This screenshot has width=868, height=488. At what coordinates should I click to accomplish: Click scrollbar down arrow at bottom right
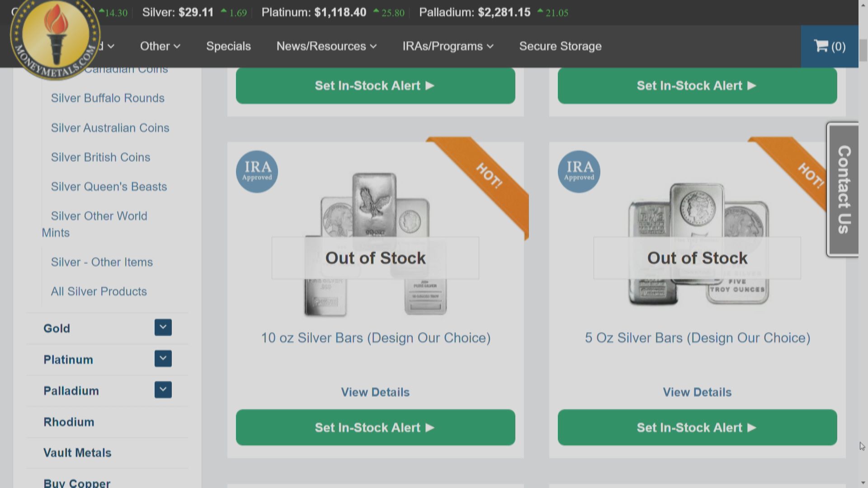click(863, 483)
